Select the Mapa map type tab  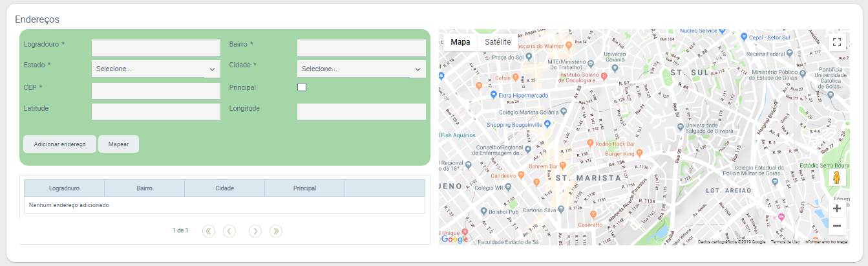coord(460,42)
